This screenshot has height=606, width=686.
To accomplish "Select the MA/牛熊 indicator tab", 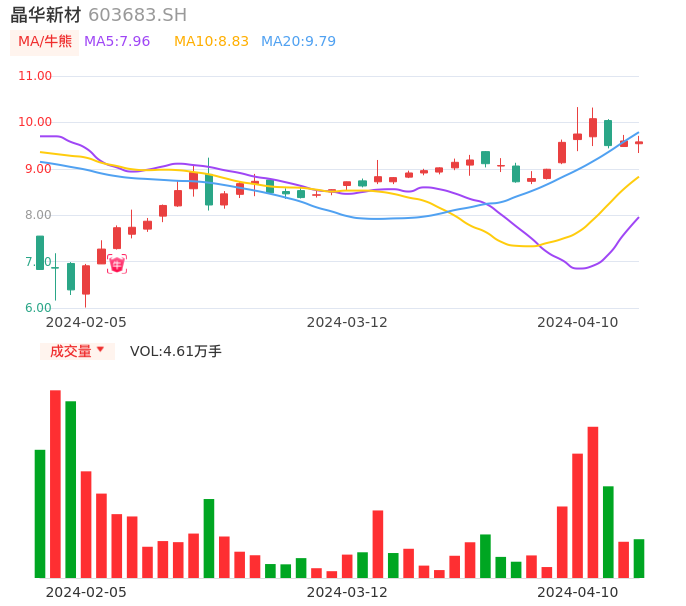I will coord(45,42).
